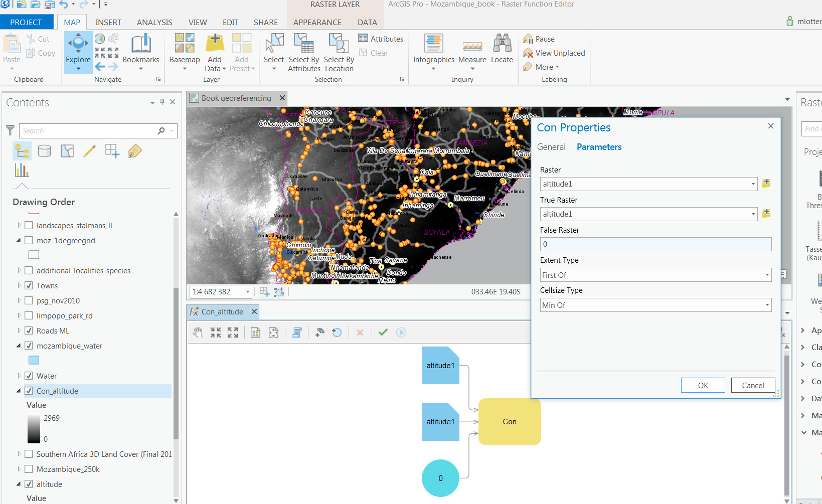Screen dimensions: 822x504
Task: Switch to the General tab in Con Properties
Action: click(x=551, y=147)
